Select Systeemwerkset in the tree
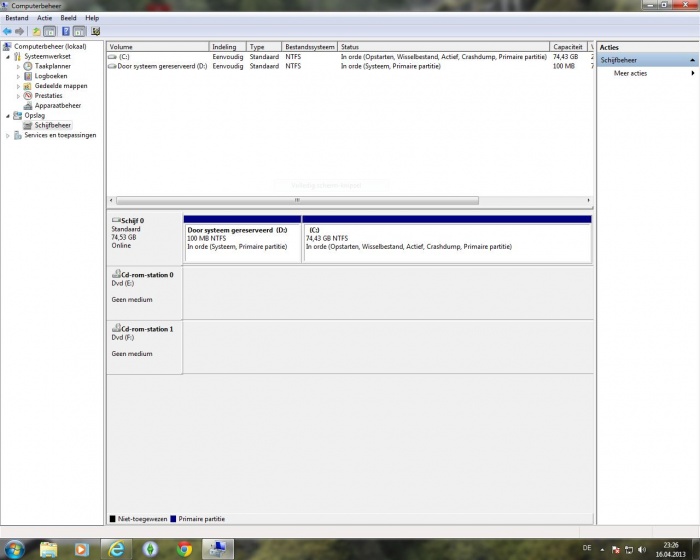700x560 pixels. click(47, 56)
